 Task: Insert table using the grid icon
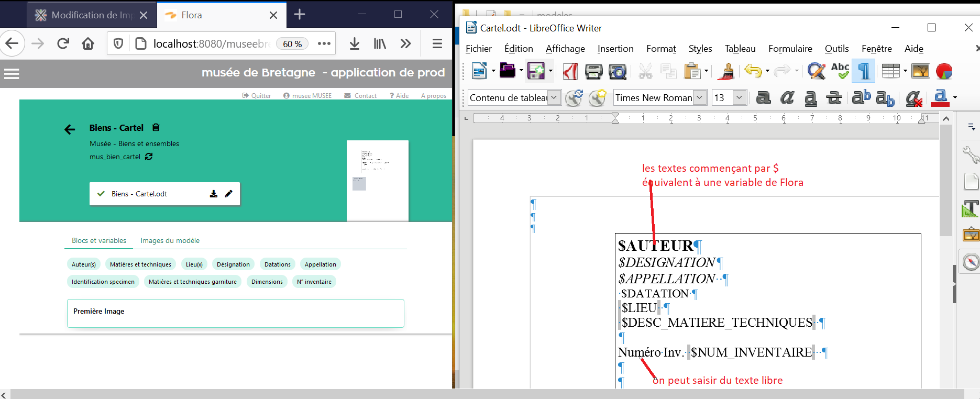(x=890, y=71)
